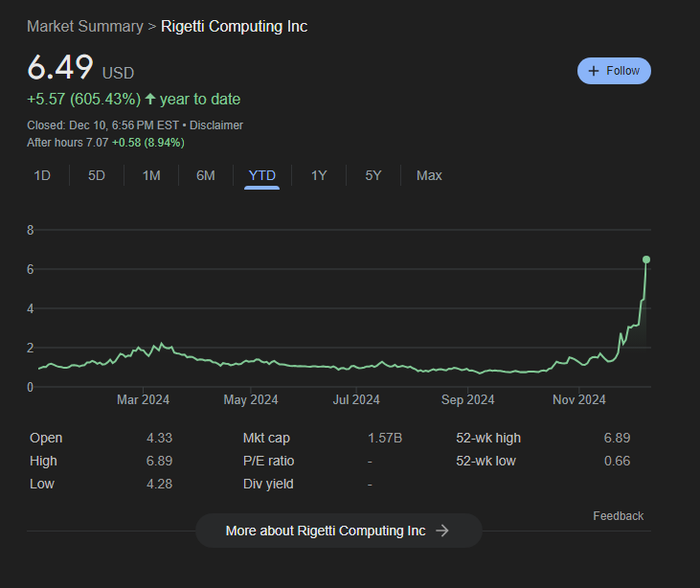
Task: Click the Closed: Dec 10 timestamp text
Action: click(102, 125)
